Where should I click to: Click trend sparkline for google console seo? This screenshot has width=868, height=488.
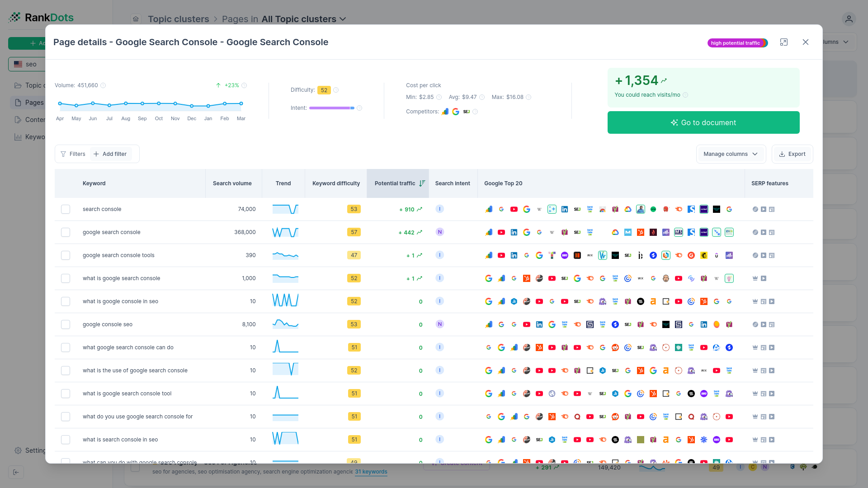pos(285,324)
